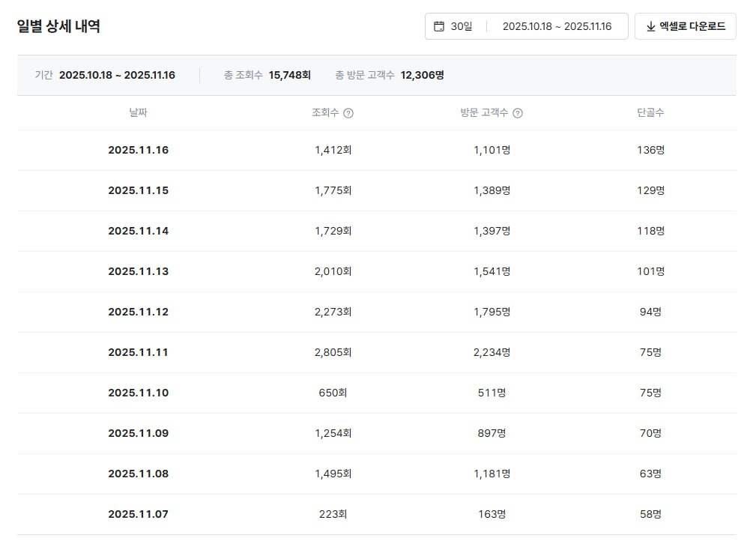Click total views 15,748회 in summary
This screenshot has width=756, height=541.
pos(289,75)
